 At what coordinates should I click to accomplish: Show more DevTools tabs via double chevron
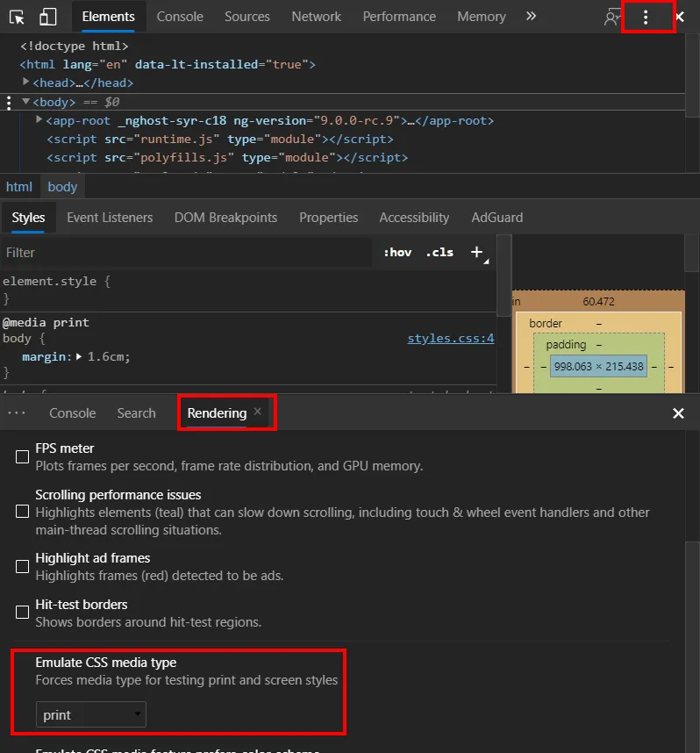531,17
